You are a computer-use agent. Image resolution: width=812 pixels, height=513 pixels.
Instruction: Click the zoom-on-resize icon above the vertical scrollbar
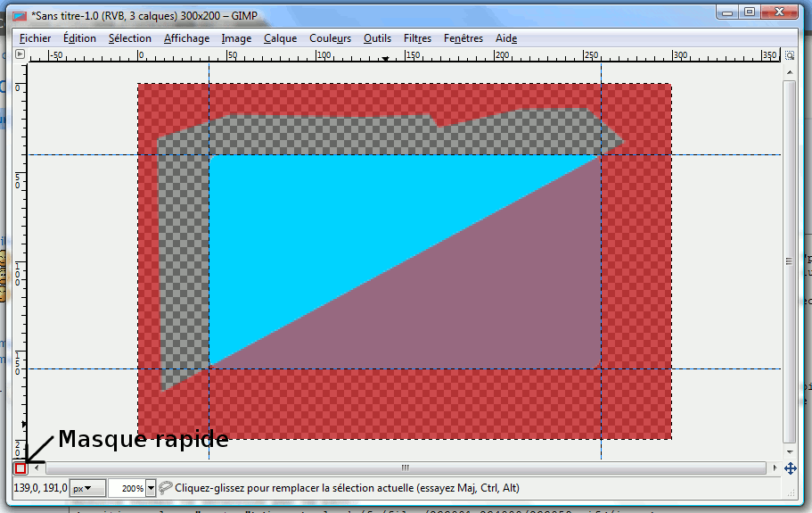tap(790, 54)
